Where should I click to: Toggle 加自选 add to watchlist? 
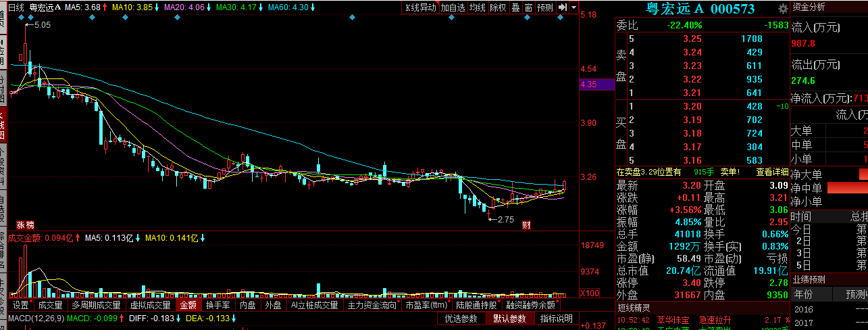point(453,7)
